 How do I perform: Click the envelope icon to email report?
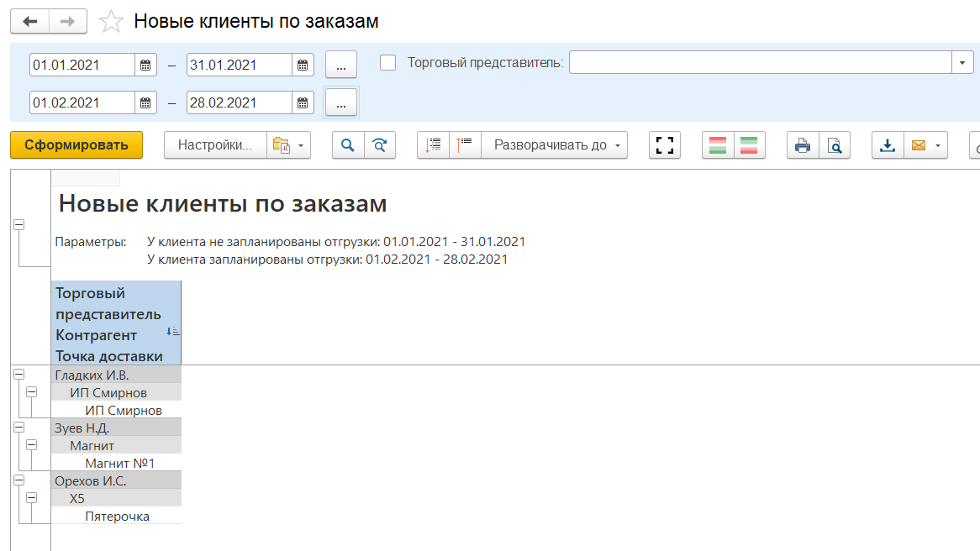[919, 145]
